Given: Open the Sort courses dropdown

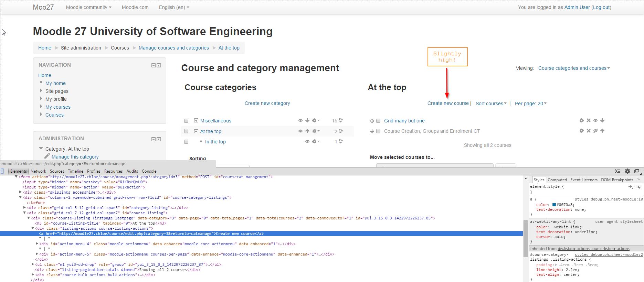Looking at the screenshot, I should point(491,104).
